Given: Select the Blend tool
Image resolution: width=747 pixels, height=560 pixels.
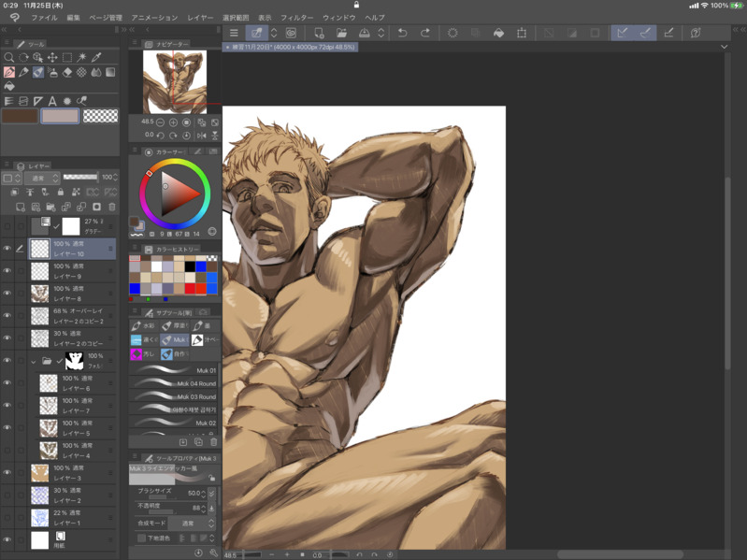Looking at the screenshot, I should click(x=96, y=72).
